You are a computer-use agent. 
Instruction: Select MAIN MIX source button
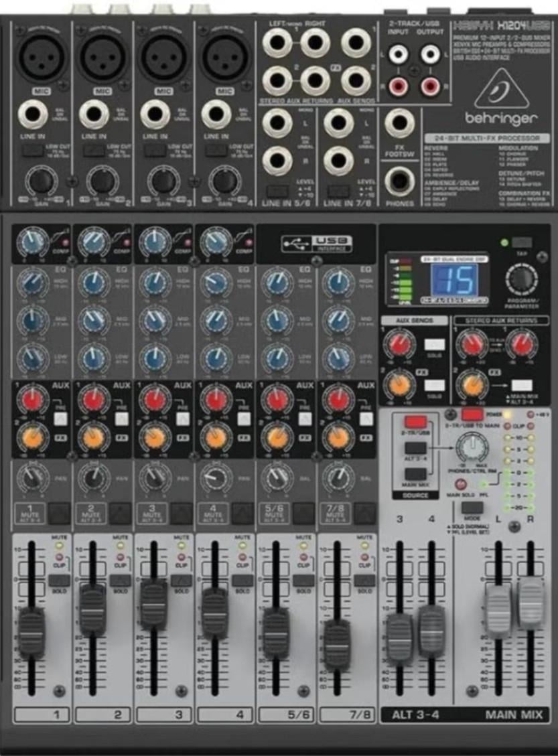(415, 474)
